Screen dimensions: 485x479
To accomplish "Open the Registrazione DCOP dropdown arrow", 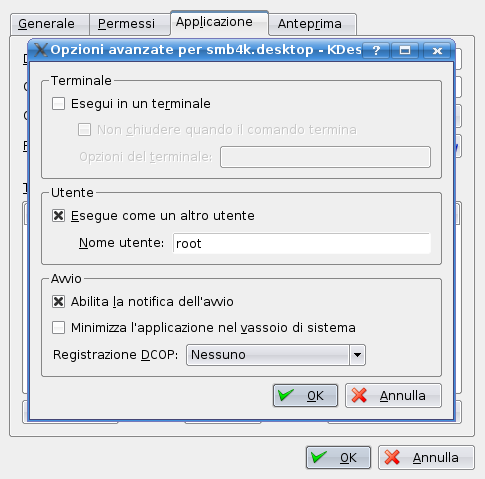I will [357, 355].
